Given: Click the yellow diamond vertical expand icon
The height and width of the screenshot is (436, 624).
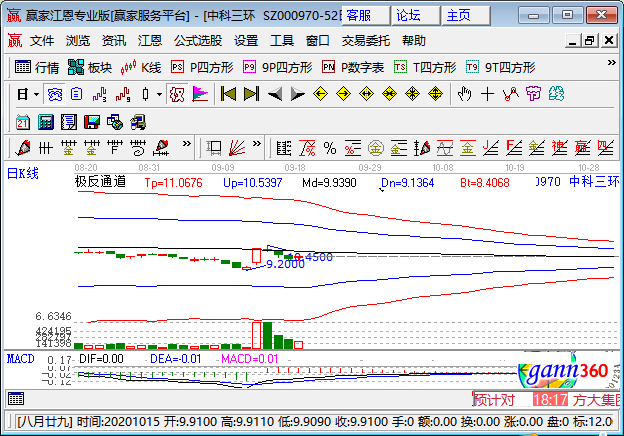Looking at the screenshot, I should point(436,94).
